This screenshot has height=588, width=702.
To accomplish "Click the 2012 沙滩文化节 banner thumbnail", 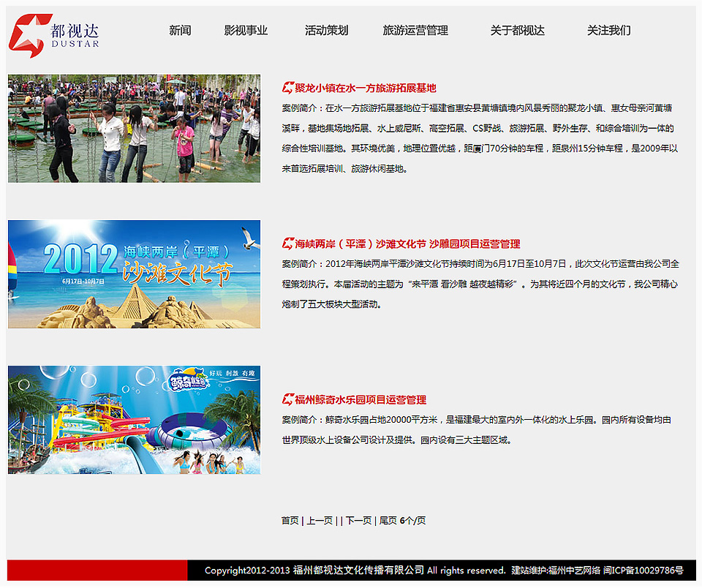I will (x=133, y=274).
